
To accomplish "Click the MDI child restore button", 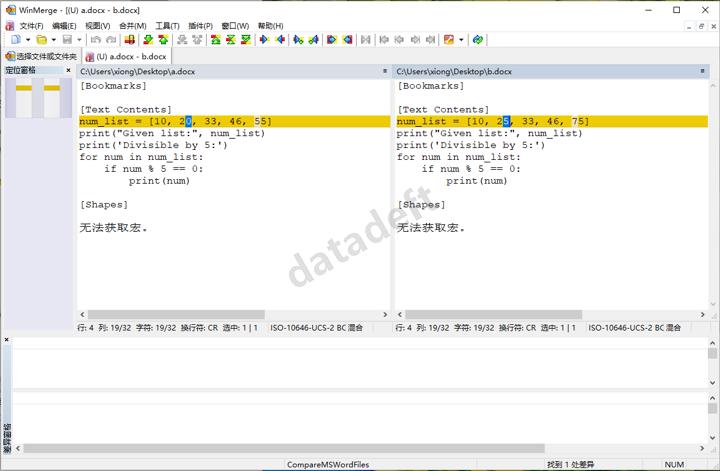I will point(701,27).
